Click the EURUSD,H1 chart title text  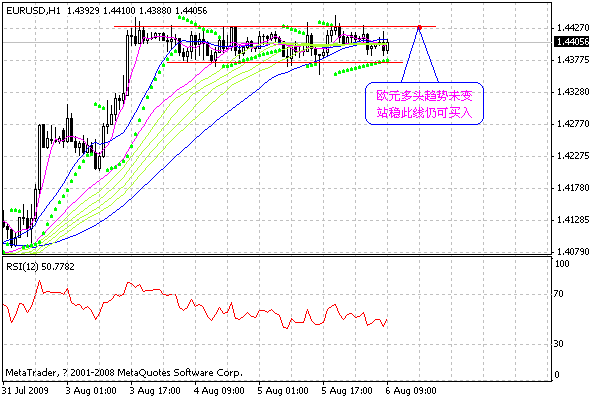point(107,11)
